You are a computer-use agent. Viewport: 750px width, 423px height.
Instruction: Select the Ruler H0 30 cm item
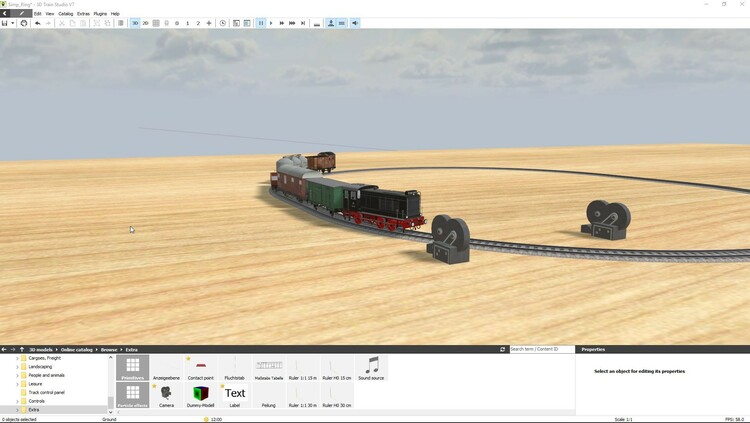pos(337,395)
